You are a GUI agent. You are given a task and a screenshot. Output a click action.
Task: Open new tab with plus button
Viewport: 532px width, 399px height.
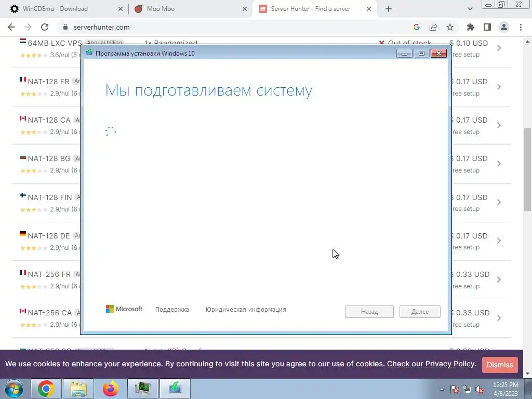coord(389,9)
